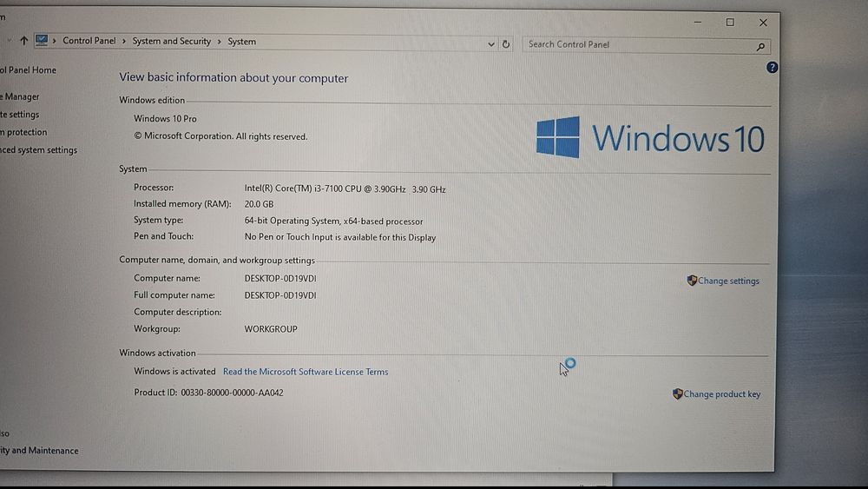Refresh the System page
Screen dimensions: 868x489
tap(506, 43)
